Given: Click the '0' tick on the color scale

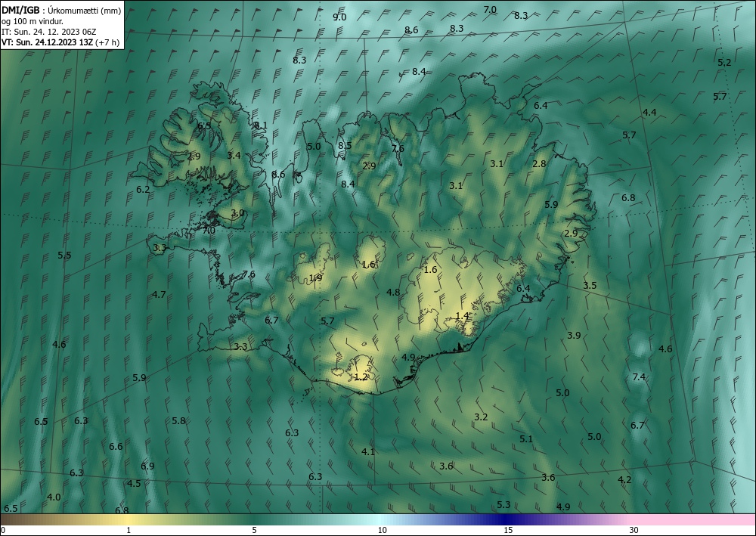Looking at the screenshot, I should point(3,531).
